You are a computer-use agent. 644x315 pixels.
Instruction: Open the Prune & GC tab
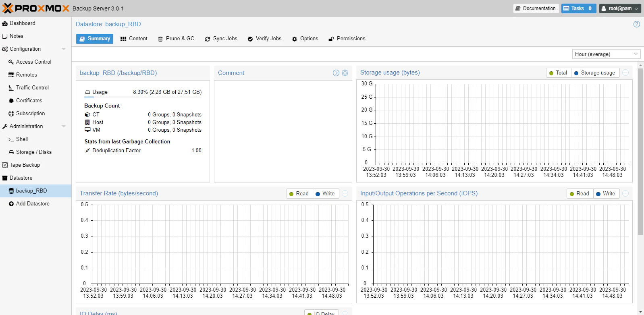(176, 39)
